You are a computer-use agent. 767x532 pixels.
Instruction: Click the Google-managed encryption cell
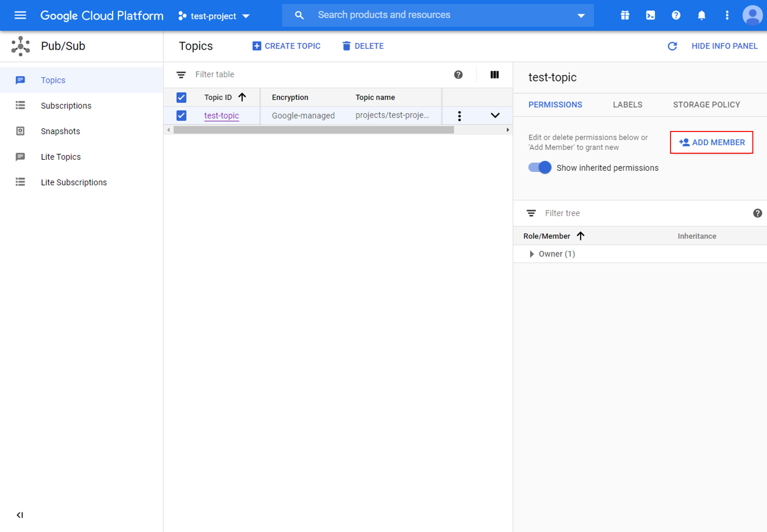point(303,115)
